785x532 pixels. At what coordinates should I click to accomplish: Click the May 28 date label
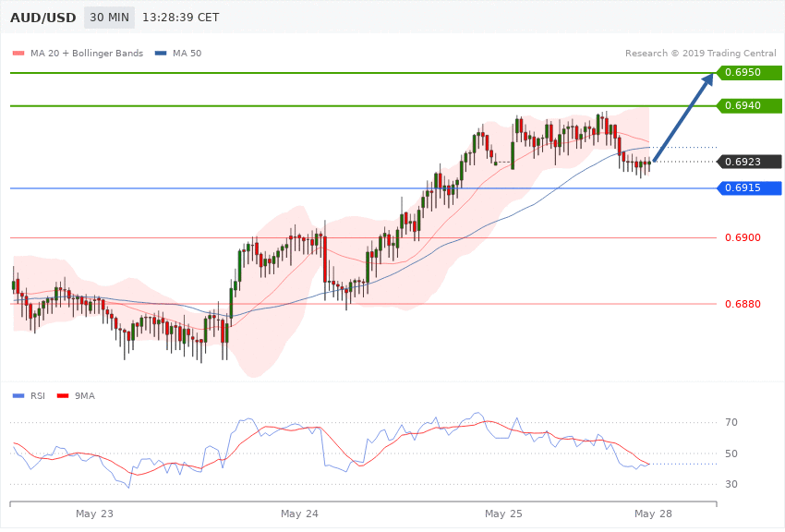pyautogui.click(x=653, y=514)
